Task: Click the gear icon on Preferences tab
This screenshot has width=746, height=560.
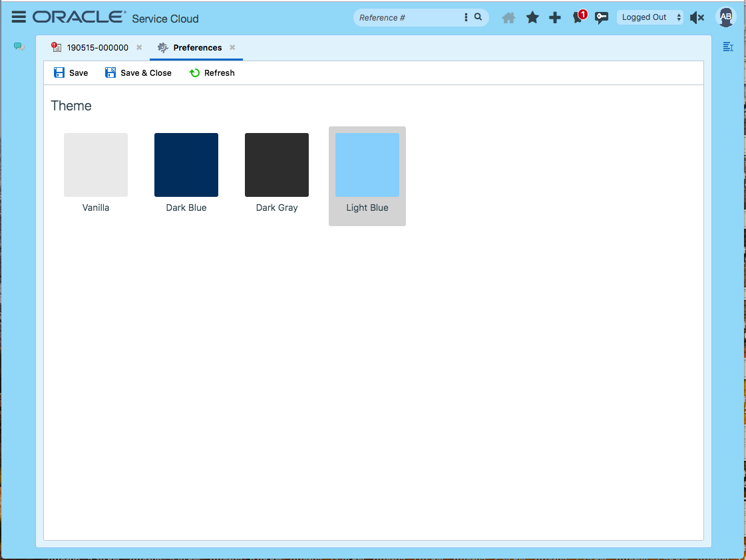Action: (163, 47)
